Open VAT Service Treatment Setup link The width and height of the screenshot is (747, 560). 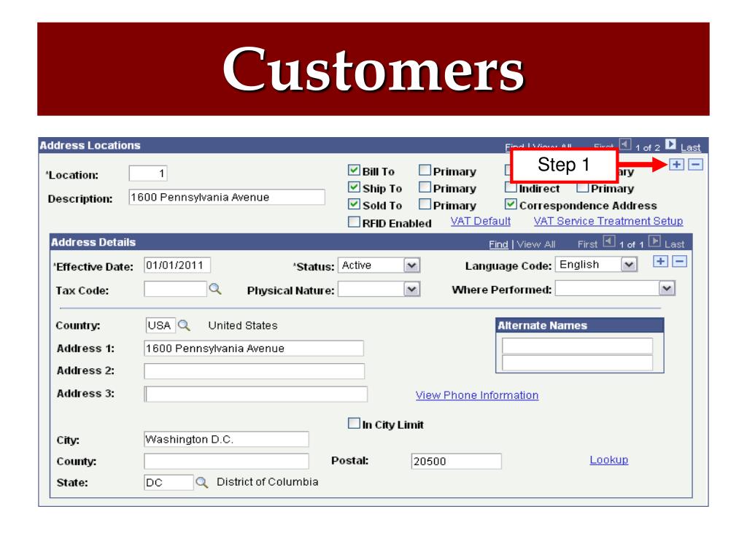tap(608, 221)
